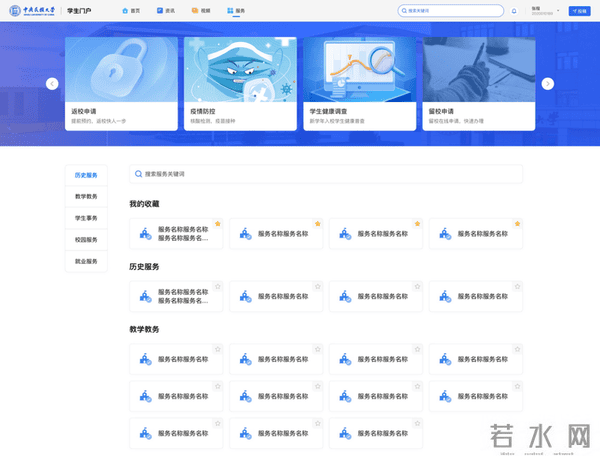Click service icon of third 我的收藏 card
This screenshot has width=600, height=456.
[345, 234]
